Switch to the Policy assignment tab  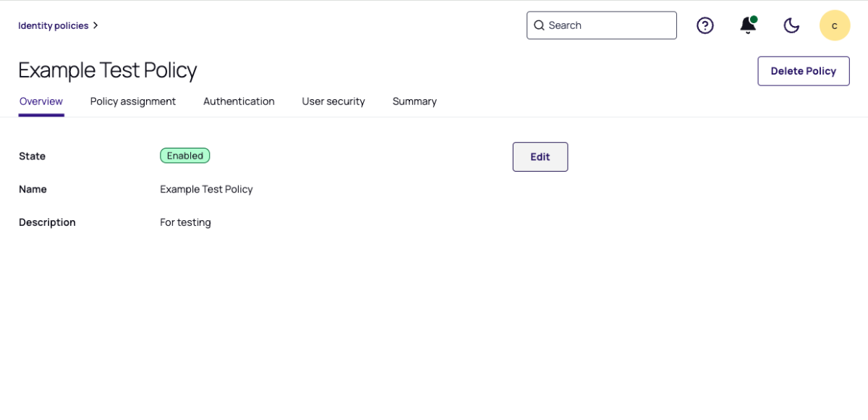click(x=133, y=101)
